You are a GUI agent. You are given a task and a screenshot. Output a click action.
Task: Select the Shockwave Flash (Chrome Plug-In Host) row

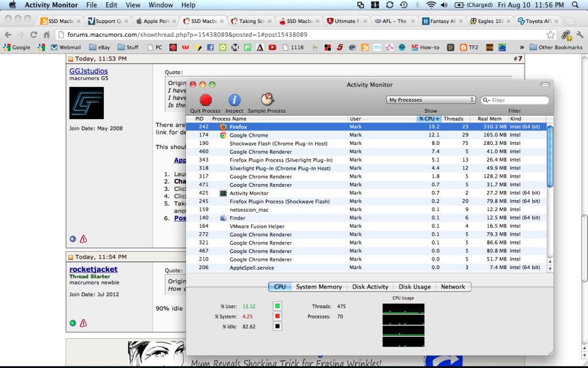coord(366,143)
